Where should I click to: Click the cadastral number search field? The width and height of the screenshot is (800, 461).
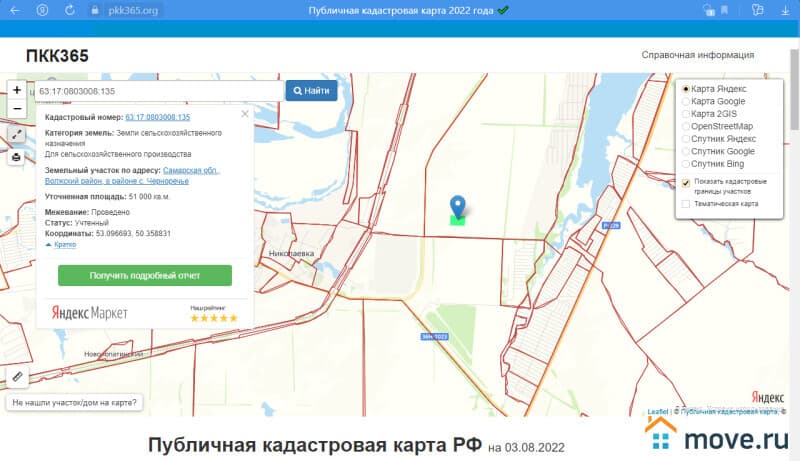(x=159, y=91)
